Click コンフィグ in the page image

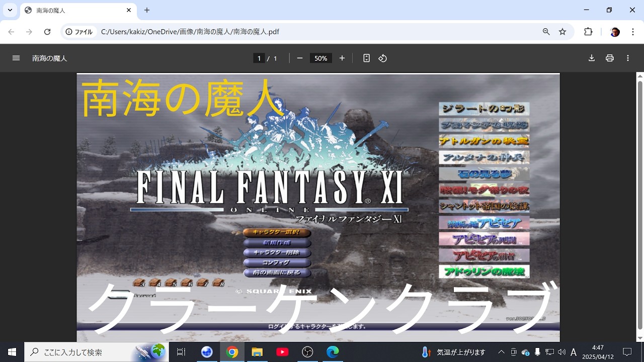pyautogui.click(x=277, y=263)
